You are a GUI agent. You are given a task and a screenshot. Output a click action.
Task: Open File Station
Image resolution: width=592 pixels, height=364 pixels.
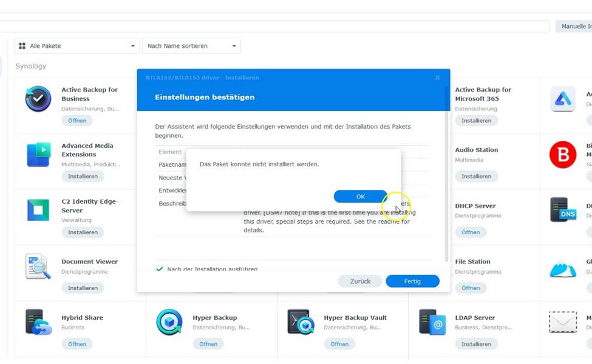point(471,288)
